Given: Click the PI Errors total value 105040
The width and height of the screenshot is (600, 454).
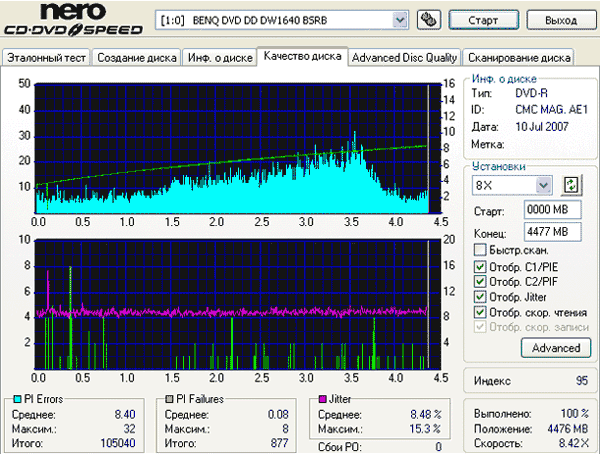Looking at the screenshot, I should (118, 443).
